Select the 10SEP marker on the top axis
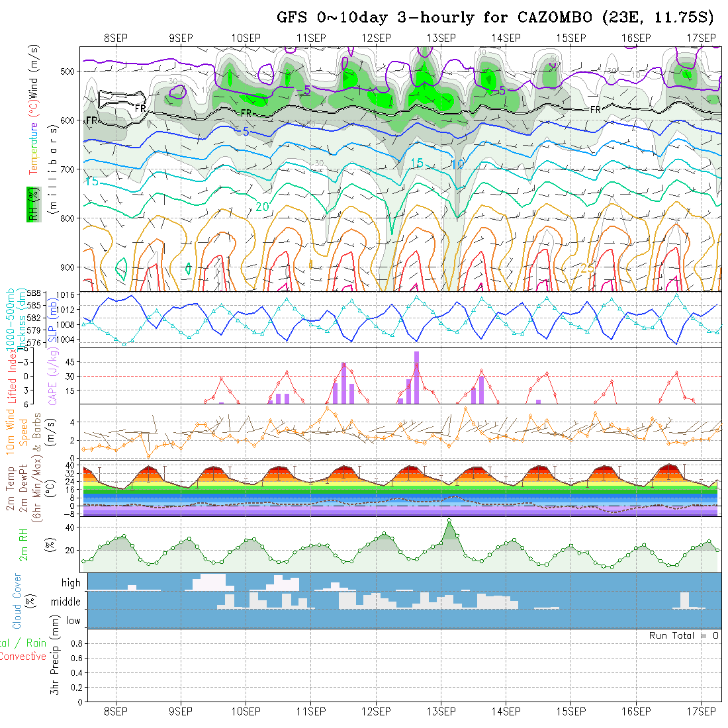This screenshot has width=728, height=728. tap(246, 38)
